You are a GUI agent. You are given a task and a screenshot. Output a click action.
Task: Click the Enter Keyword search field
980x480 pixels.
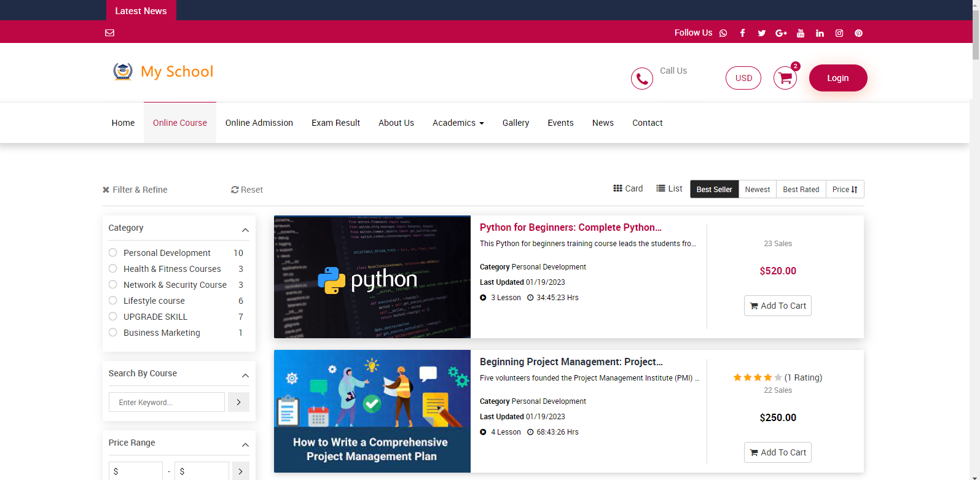click(167, 403)
